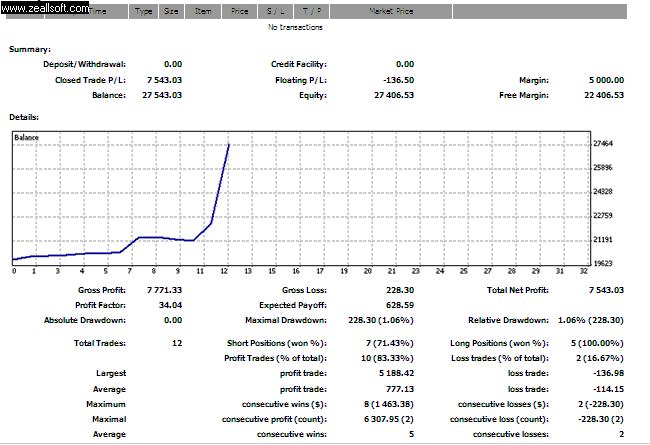Select Profit Trades value 10 (83.33%)
This screenshot has width=650, height=445.
pyautogui.click(x=387, y=358)
